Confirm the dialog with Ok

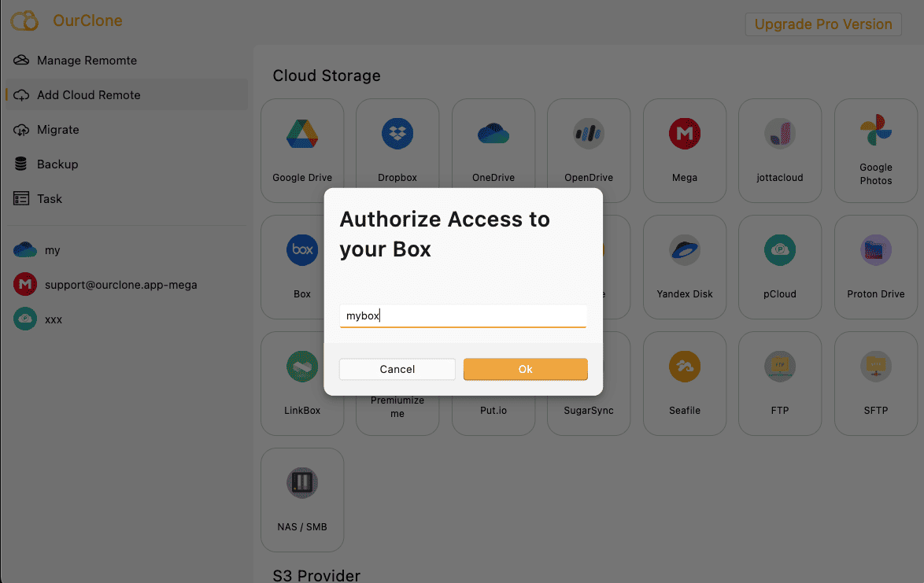click(x=525, y=369)
